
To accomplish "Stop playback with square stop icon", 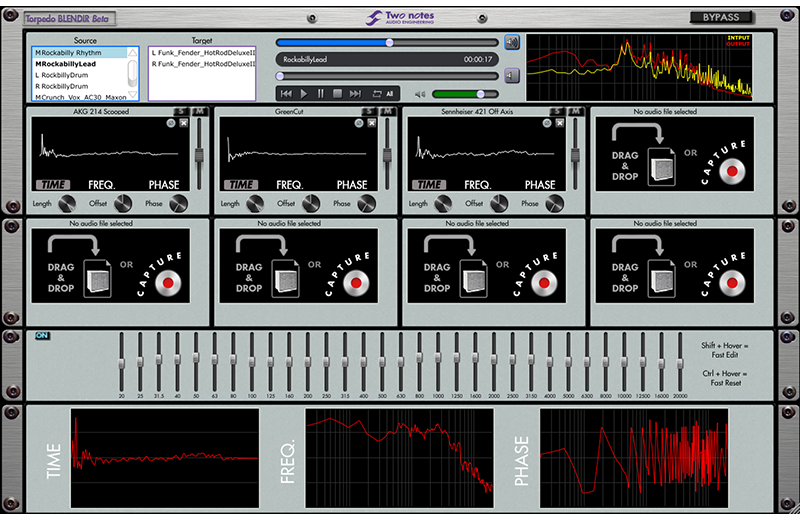I will (x=337, y=94).
